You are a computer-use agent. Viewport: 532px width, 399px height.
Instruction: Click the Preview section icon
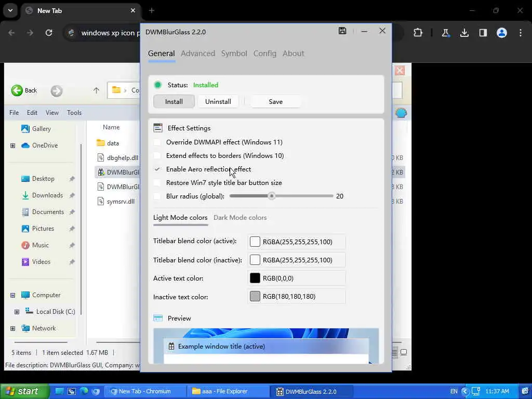pyautogui.click(x=158, y=318)
